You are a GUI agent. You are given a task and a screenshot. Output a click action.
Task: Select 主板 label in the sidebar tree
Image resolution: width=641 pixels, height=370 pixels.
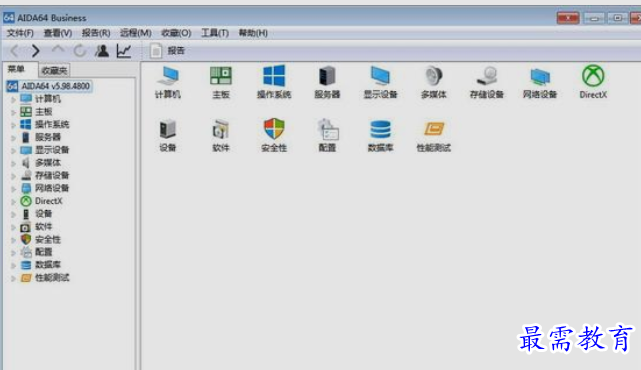(44, 112)
